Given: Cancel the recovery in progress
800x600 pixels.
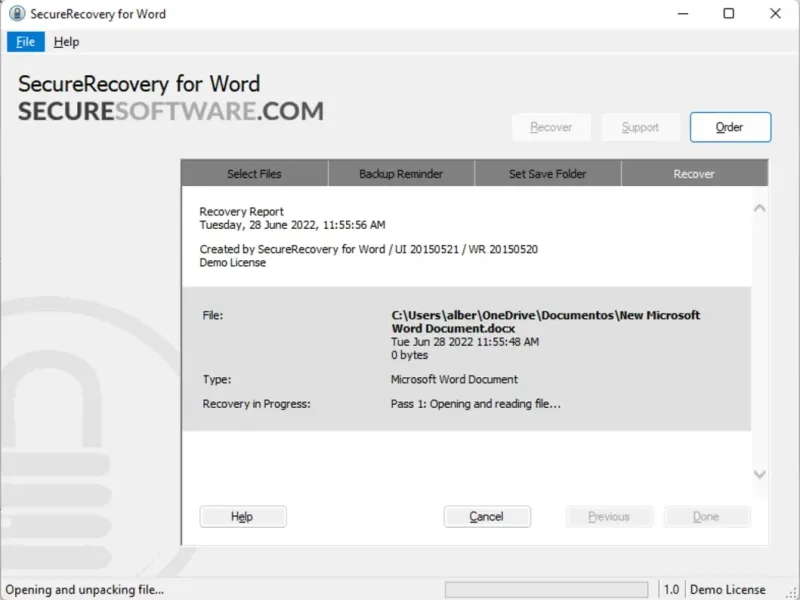Looking at the screenshot, I should (x=487, y=517).
